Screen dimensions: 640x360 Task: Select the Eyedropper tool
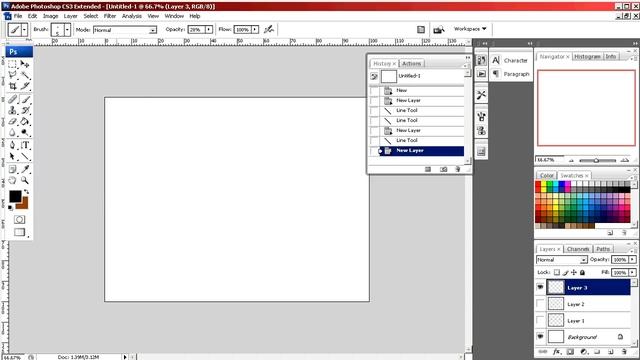coord(25,169)
